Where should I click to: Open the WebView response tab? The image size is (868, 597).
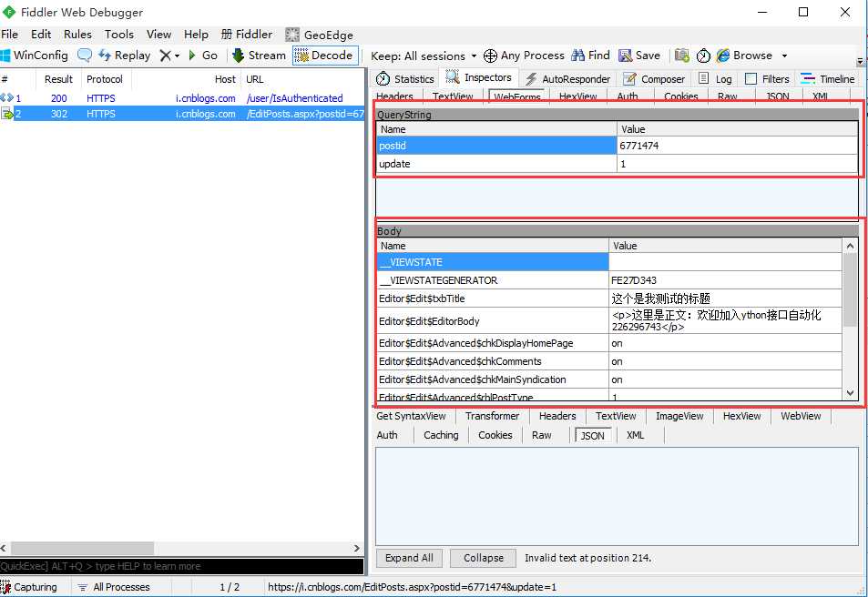click(x=801, y=416)
